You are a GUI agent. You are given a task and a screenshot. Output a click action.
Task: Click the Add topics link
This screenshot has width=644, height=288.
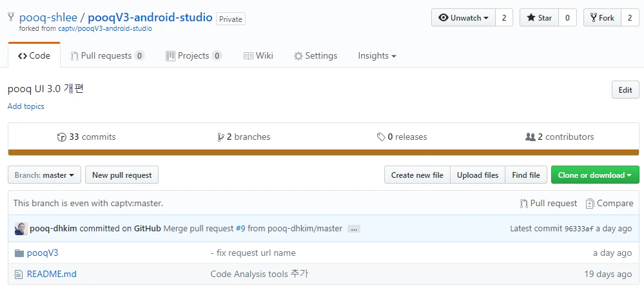[26, 106]
